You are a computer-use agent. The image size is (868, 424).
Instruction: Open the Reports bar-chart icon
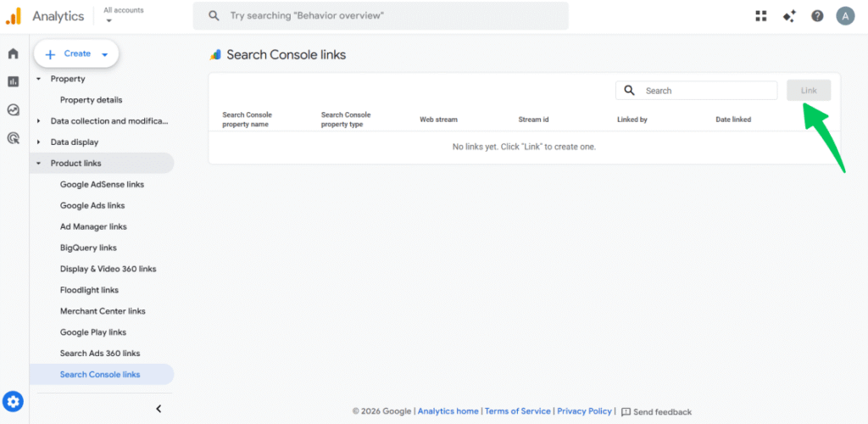(14, 82)
